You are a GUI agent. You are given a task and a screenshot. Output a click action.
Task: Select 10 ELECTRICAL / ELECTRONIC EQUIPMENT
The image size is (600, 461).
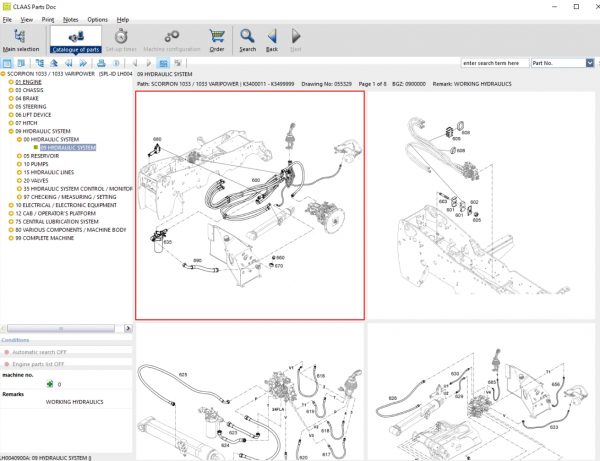point(66,205)
